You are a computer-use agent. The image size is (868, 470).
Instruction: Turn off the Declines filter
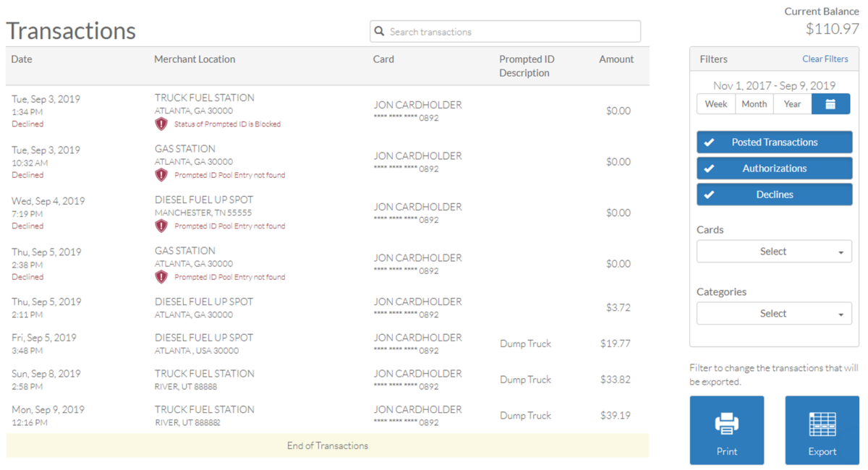click(x=774, y=194)
